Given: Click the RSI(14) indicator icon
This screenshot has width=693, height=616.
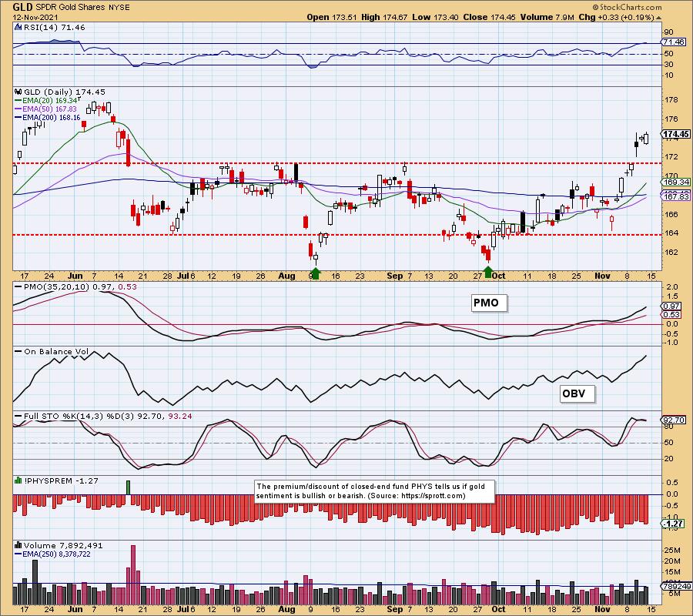Looking at the screenshot, I should pos(18,27).
